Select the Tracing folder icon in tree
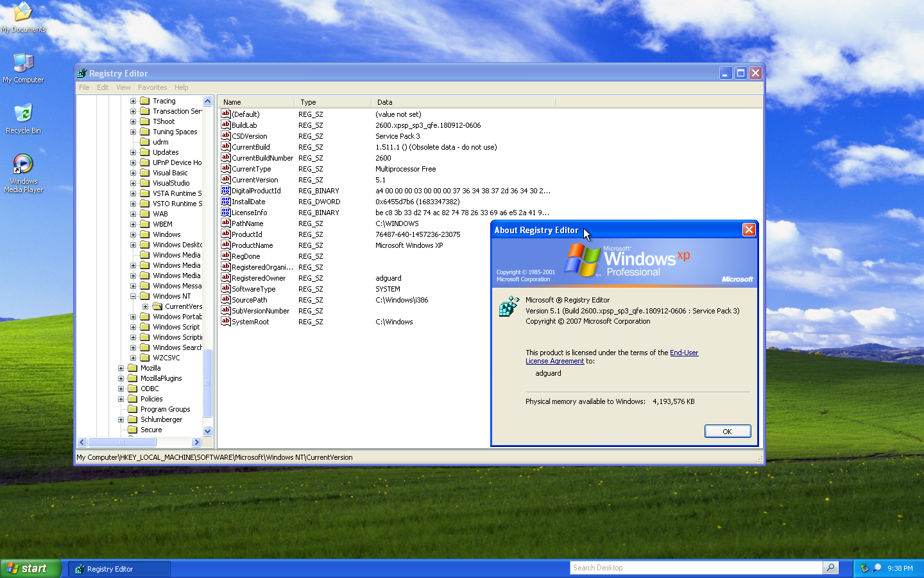Image resolution: width=924 pixels, height=578 pixels. coord(145,101)
